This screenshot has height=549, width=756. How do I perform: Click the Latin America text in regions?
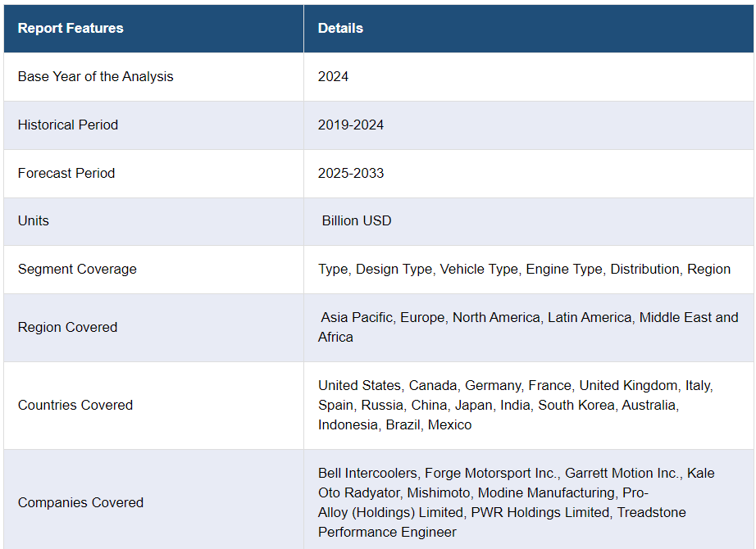(x=590, y=317)
